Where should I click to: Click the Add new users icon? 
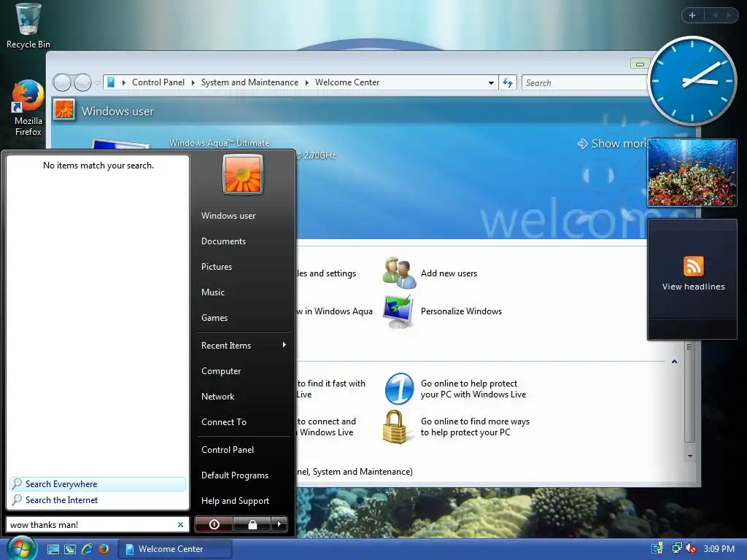[x=399, y=273]
